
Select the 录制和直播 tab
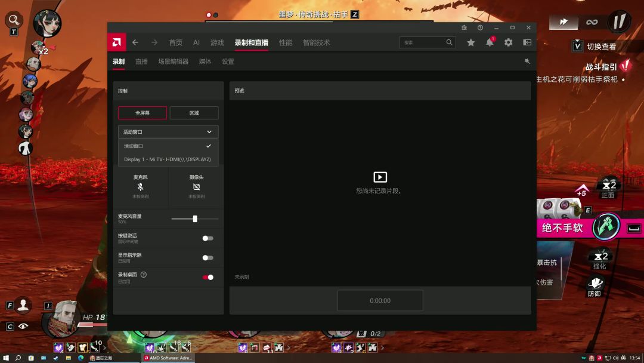[x=252, y=42]
